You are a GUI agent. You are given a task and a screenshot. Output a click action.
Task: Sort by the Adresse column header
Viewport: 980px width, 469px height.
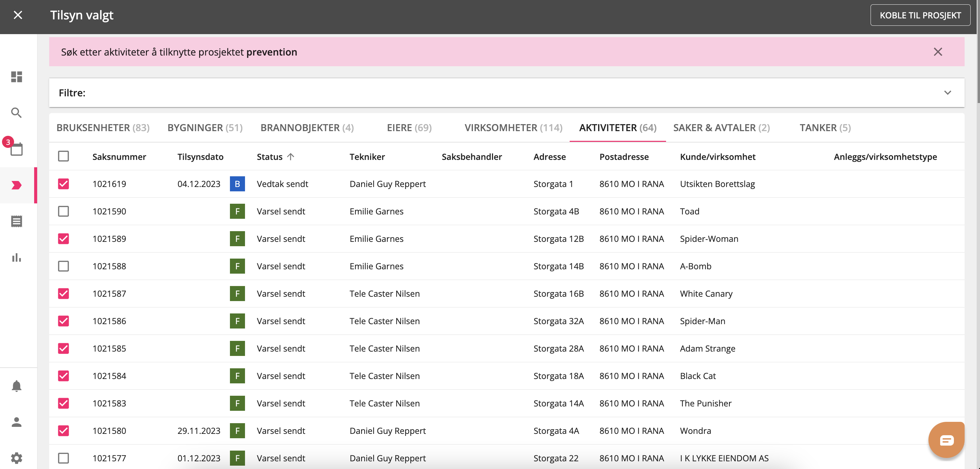pos(549,157)
